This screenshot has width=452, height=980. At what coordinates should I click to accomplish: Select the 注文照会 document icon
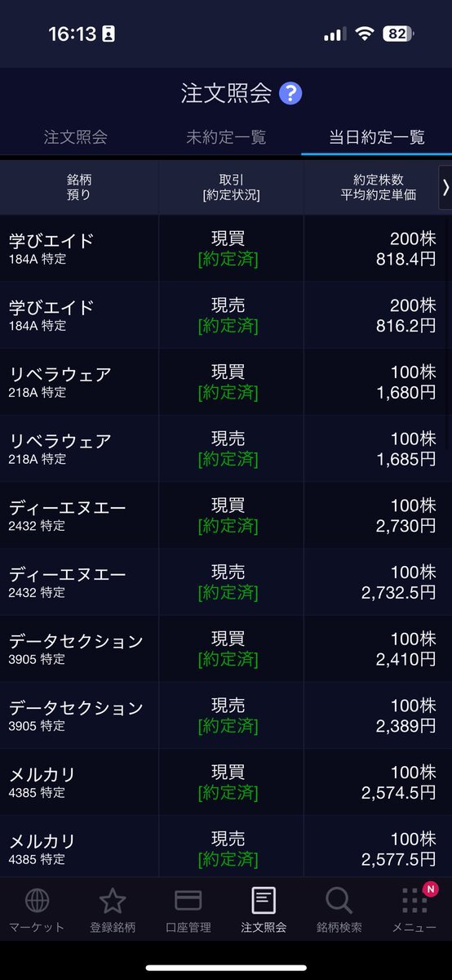click(x=264, y=901)
